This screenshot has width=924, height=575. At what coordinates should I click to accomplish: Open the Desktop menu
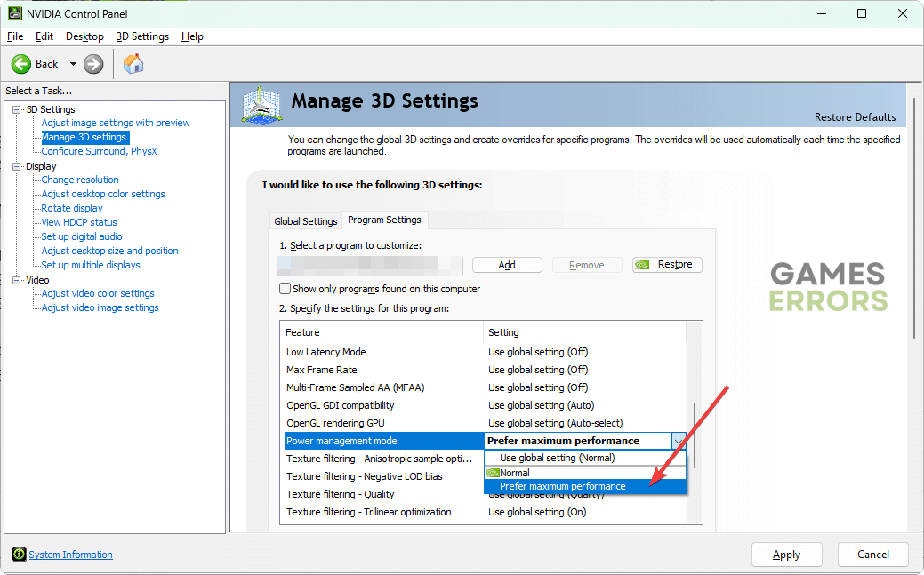point(84,36)
